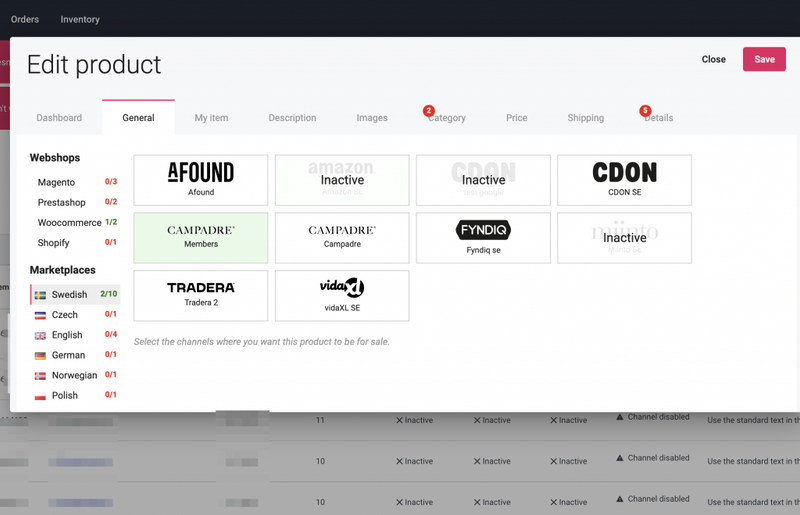Toggle the vidaXL SE channel card
Image resolution: width=800 pixels, height=515 pixels.
[x=342, y=296]
